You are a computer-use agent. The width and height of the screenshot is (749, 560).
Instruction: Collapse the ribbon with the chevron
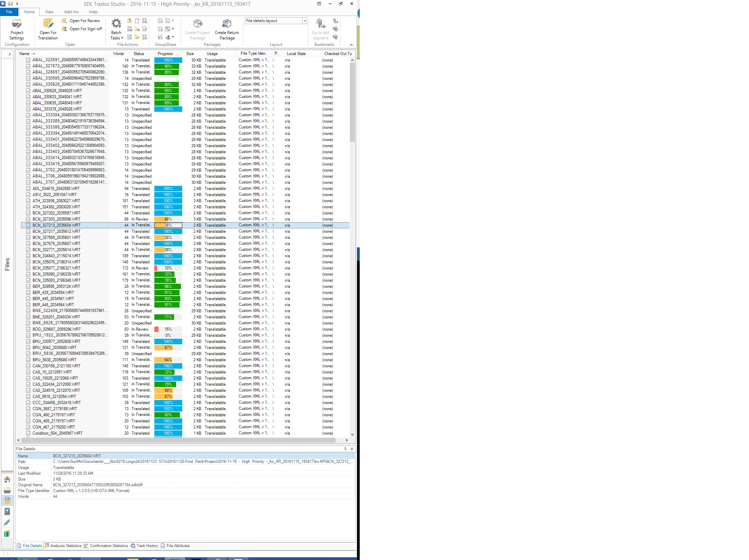(x=351, y=45)
